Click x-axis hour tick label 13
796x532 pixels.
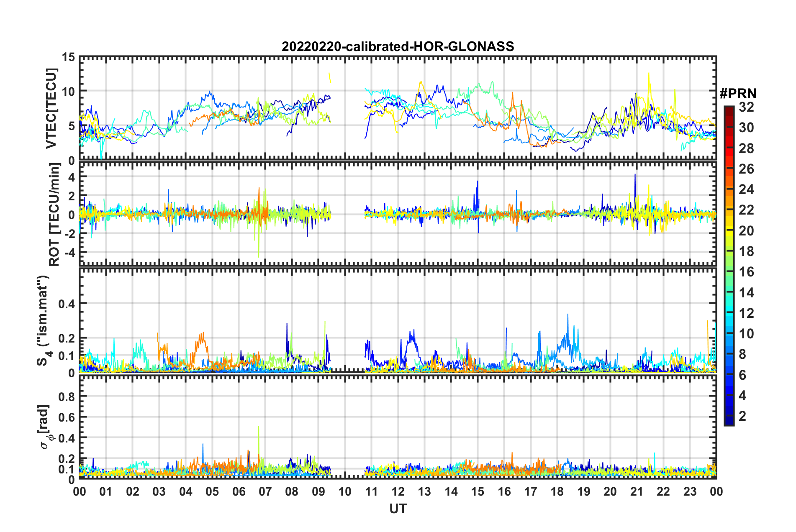point(424,491)
